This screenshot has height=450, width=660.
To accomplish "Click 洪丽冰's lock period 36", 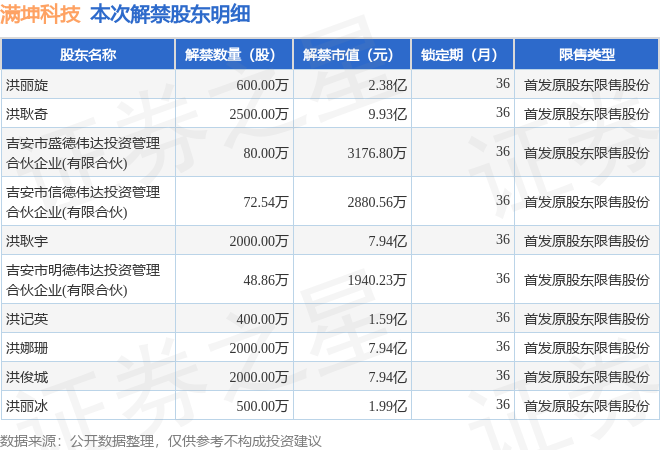I will [x=503, y=404].
